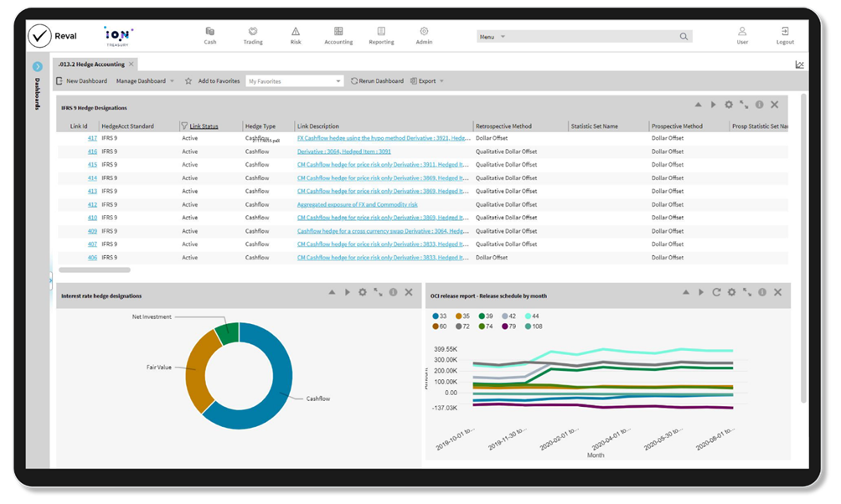Refresh the OCI release report panel
The width and height of the screenshot is (841, 504).
click(717, 293)
